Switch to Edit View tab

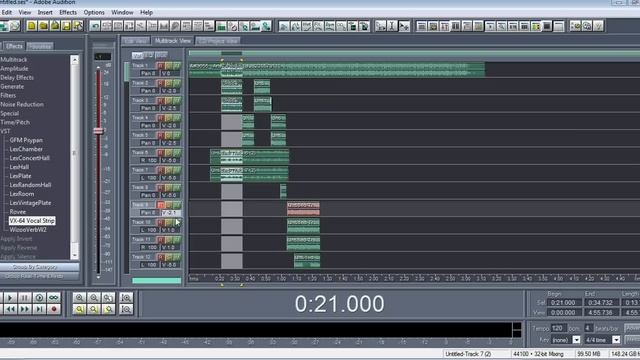[136, 41]
